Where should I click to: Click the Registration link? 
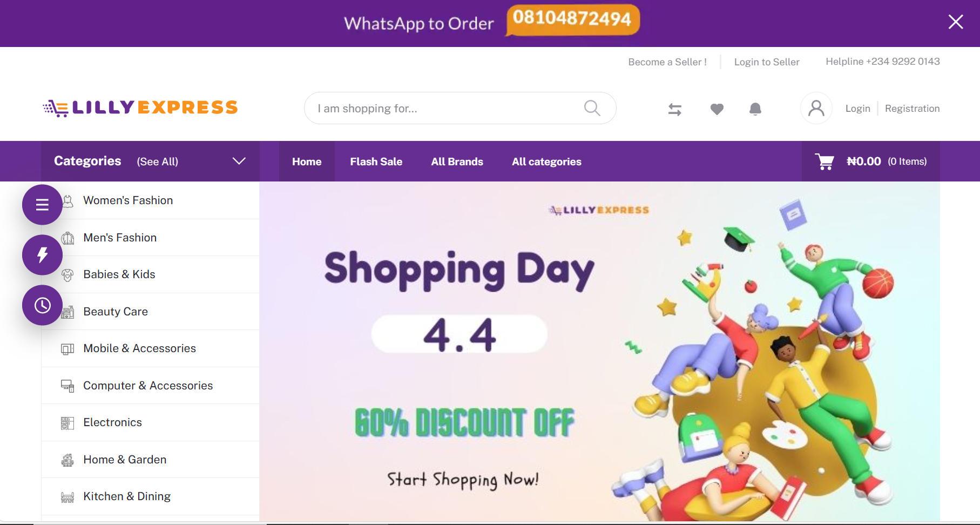[913, 109]
